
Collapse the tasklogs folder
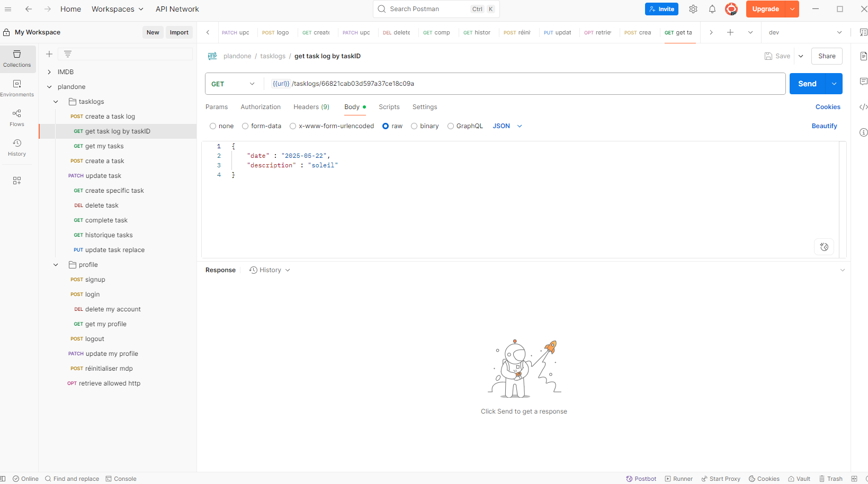click(x=56, y=101)
